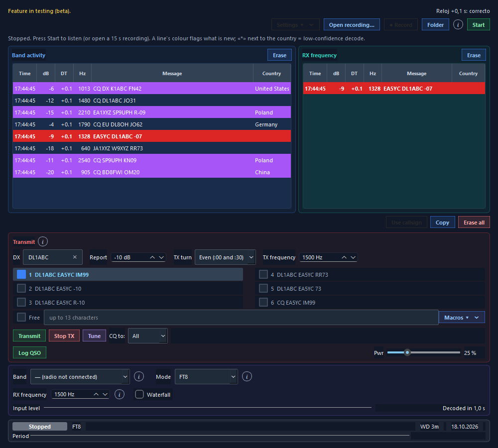Click the free text 'up to 13 characters' field
Image resolution: width=498 pixels, height=448 pixels.
[241, 318]
